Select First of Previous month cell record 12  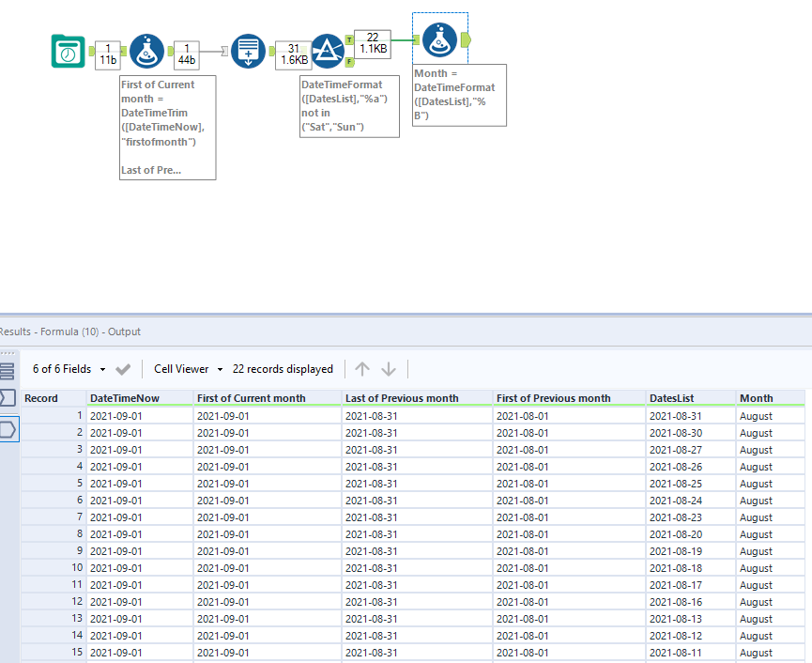click(x=570, y=602)
